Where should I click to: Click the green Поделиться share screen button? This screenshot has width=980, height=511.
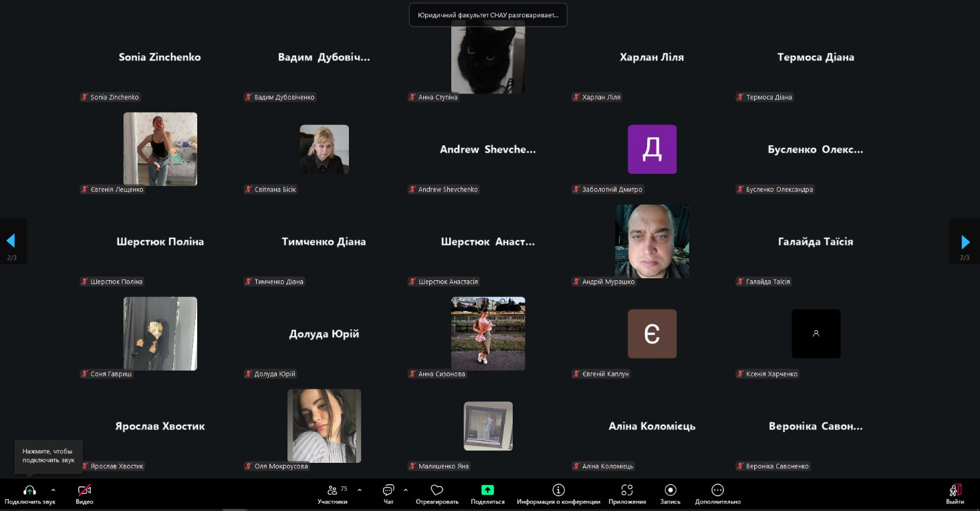(487, 490)
